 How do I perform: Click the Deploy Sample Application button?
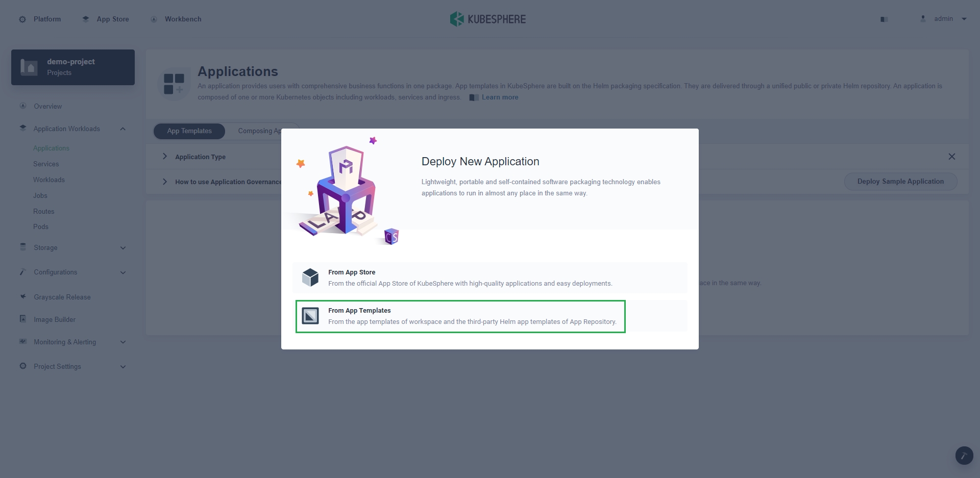pyautogui.click(x=900, y=181)
